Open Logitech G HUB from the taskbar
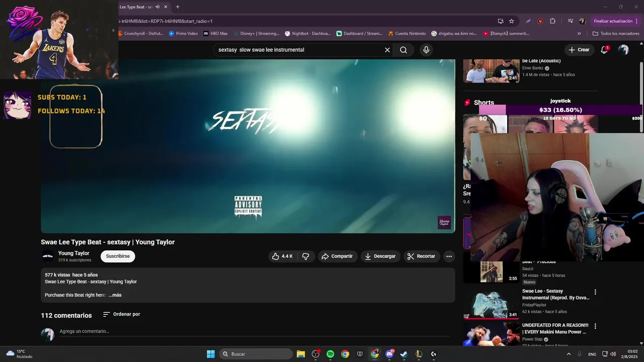 434,354
